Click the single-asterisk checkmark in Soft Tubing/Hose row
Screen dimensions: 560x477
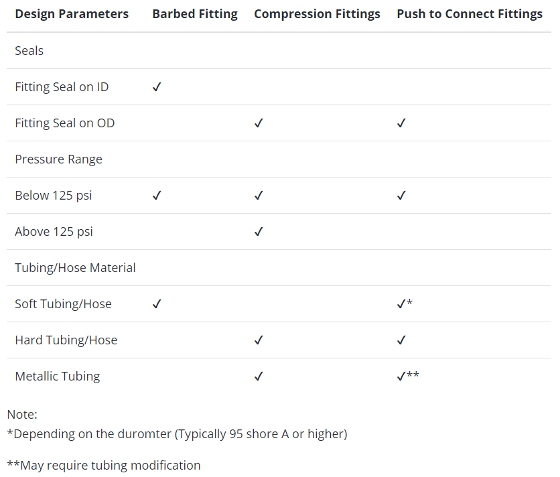[405, 304]
